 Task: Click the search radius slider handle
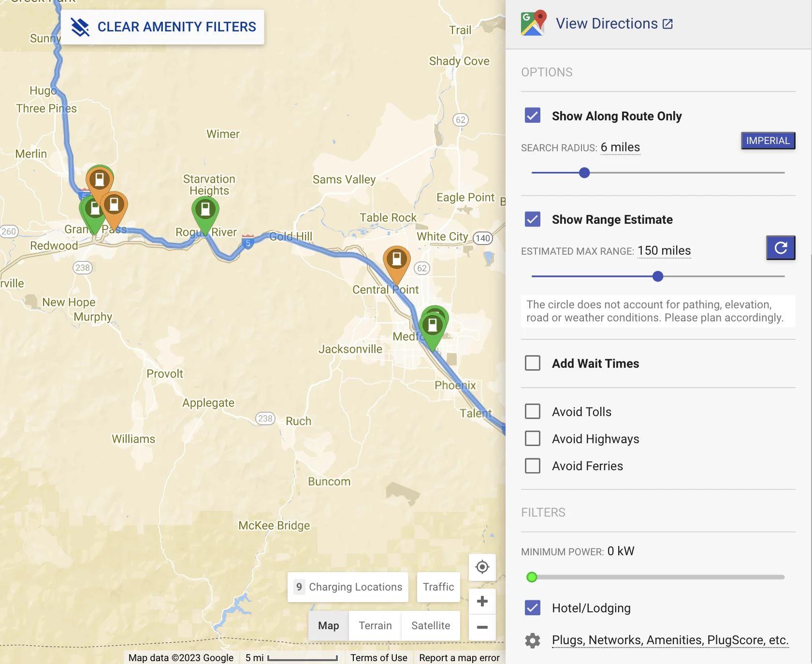(x=584, y=173)
